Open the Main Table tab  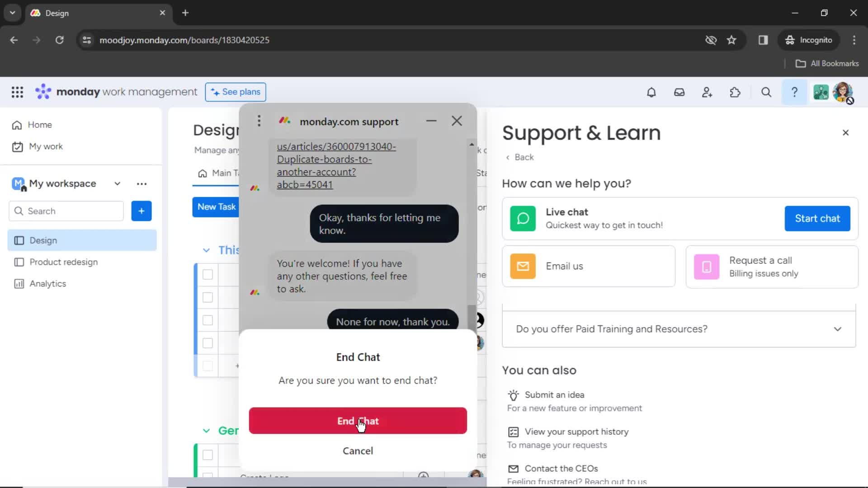(x=218, y=173)
